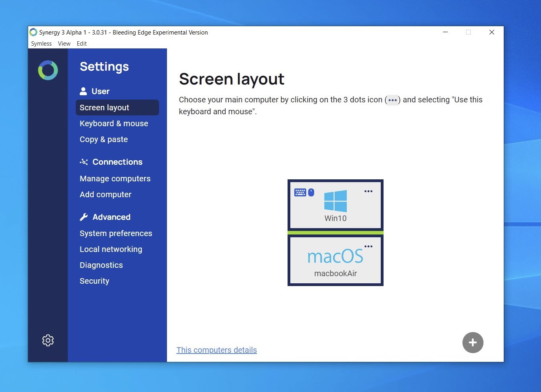Screen dimensions: 541x392
Task: Click This computers details link
Action: click(217, 350)
